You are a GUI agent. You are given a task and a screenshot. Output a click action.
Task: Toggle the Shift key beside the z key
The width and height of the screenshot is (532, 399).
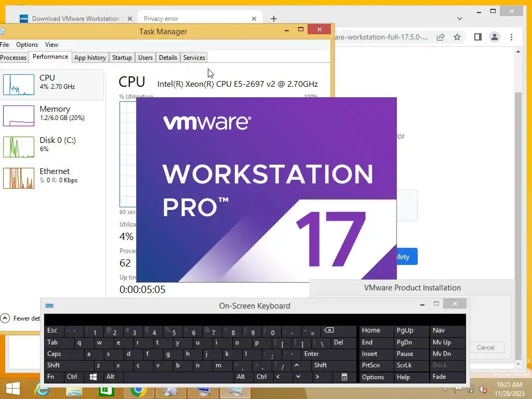click(x=69, y=365)
